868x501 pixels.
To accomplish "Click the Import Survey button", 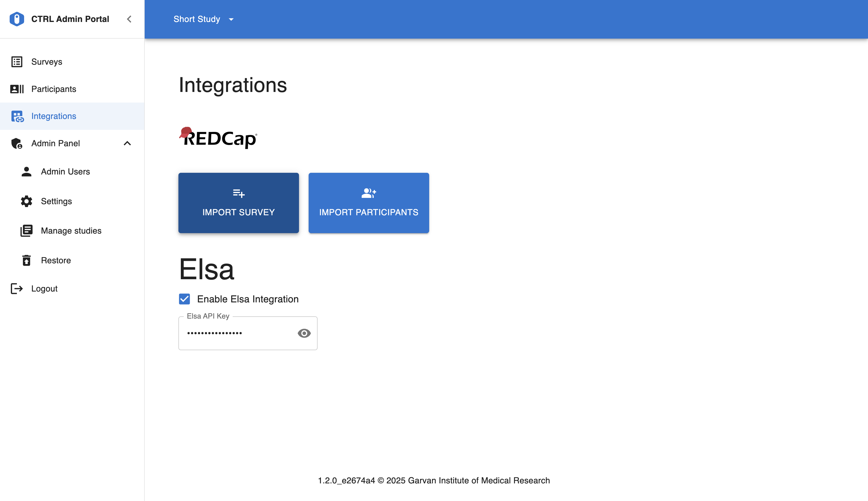I will point(238,203).
